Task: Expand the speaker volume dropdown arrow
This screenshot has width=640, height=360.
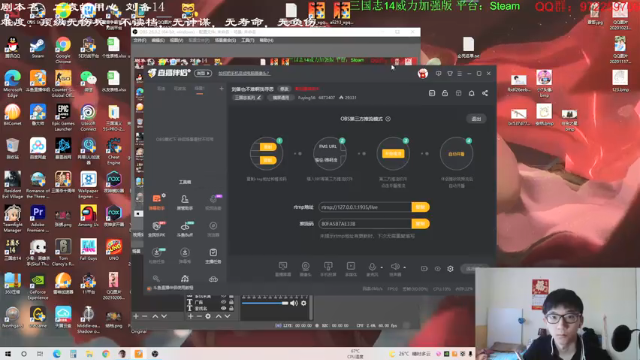Action: 404,267
